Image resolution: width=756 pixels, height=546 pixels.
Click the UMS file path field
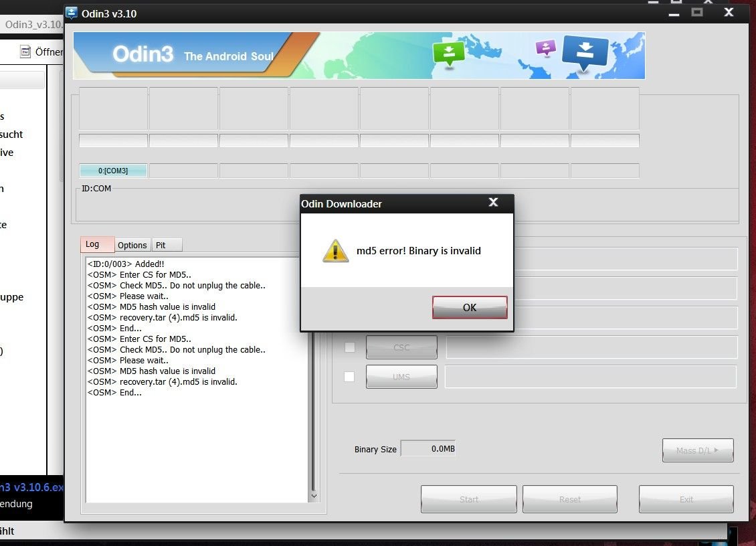tap(591, 377)
